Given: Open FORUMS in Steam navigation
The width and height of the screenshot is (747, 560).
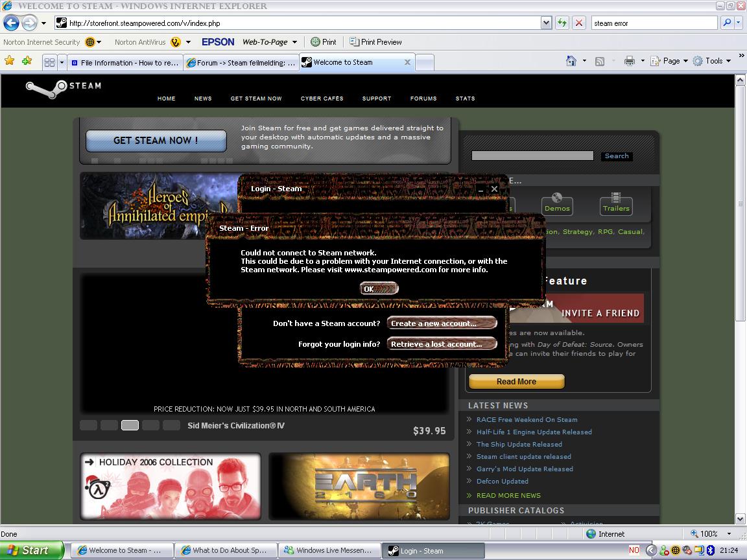Looking at the screenshot, I should click(x=423, y=99).
